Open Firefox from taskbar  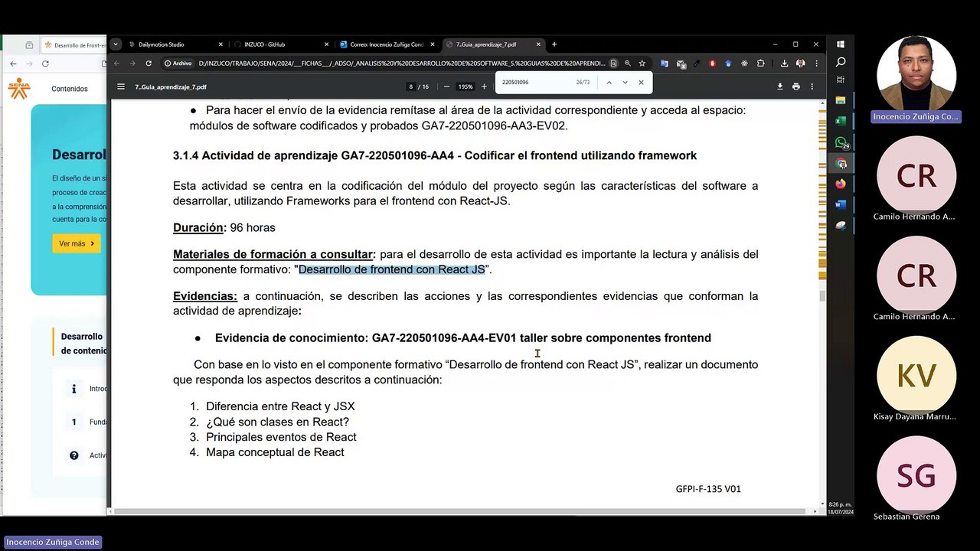point(841,184)
